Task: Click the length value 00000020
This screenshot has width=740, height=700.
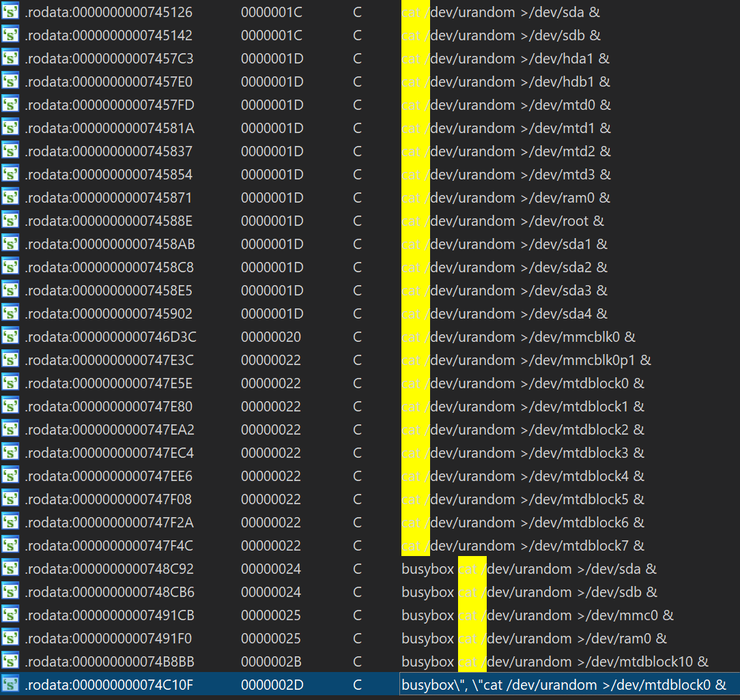Action: click(270, 337)
